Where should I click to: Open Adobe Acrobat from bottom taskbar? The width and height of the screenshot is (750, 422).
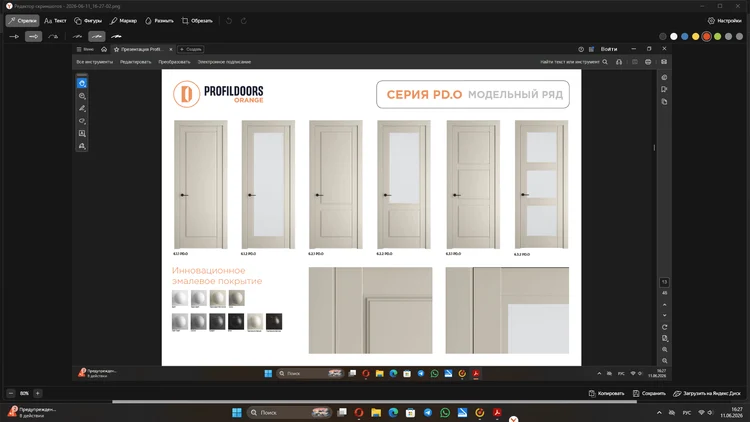(x=497, y=412)
